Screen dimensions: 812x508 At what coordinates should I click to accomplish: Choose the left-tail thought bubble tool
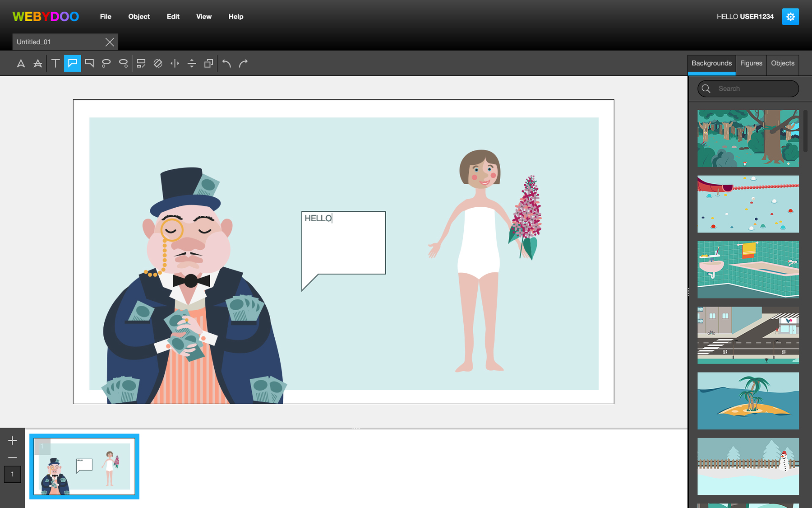(x=106, y=63)
